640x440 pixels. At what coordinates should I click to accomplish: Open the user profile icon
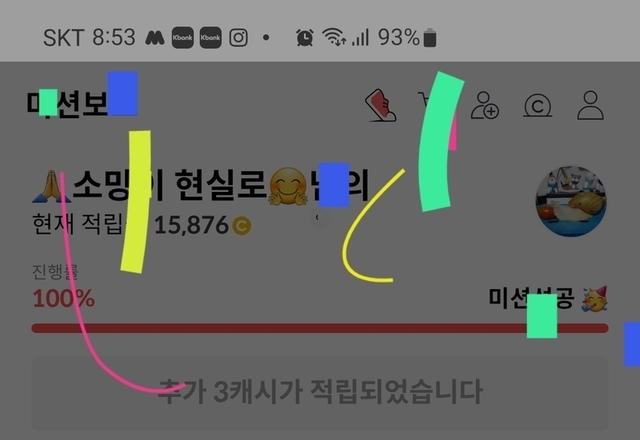tap(590, 105)
